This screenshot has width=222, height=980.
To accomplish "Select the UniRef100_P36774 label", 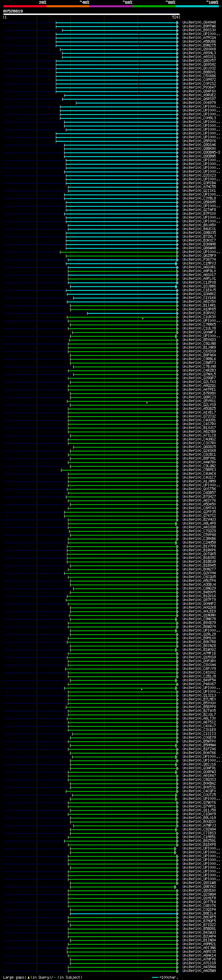I will pos(199,259).
